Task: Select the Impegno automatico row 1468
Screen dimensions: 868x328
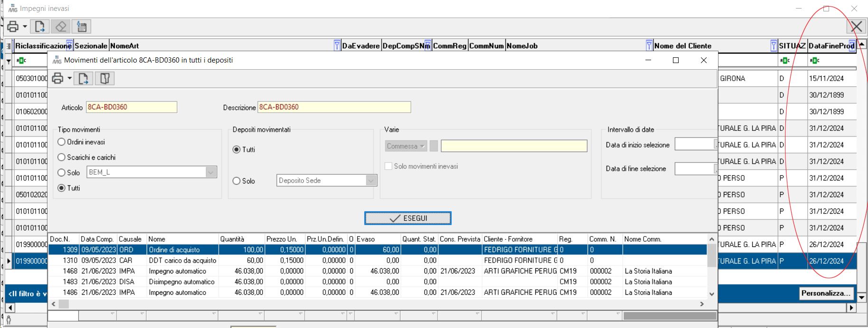Action: pos(378,271)
